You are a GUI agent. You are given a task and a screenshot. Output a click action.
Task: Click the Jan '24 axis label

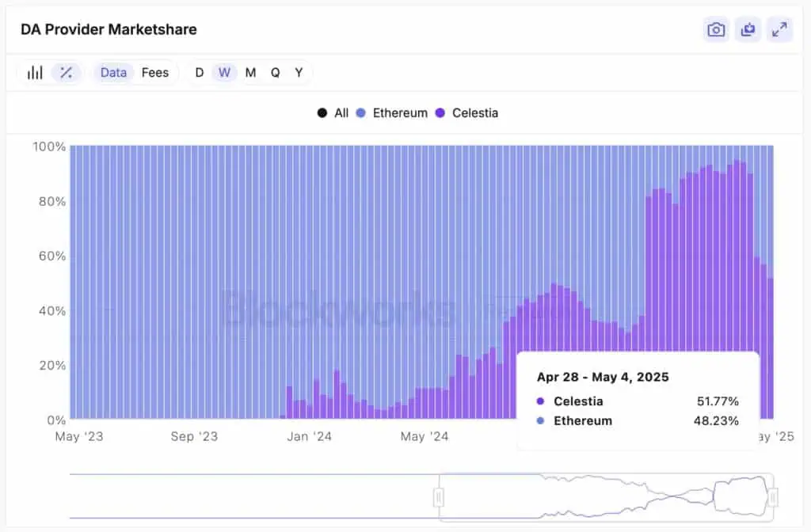point(310,436)
